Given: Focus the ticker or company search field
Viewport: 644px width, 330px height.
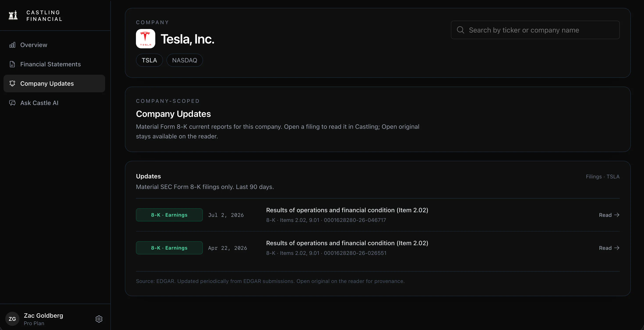Looking at the screenshot, I should tap(535, 30).
